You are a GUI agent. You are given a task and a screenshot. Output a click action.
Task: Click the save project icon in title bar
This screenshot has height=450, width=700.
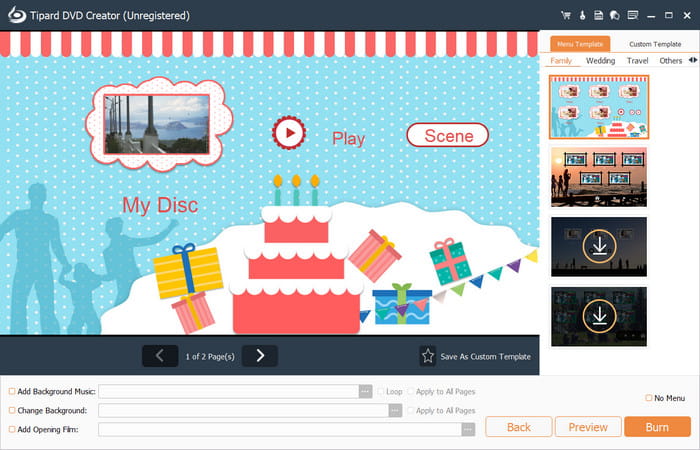click(x=598, y=15)
